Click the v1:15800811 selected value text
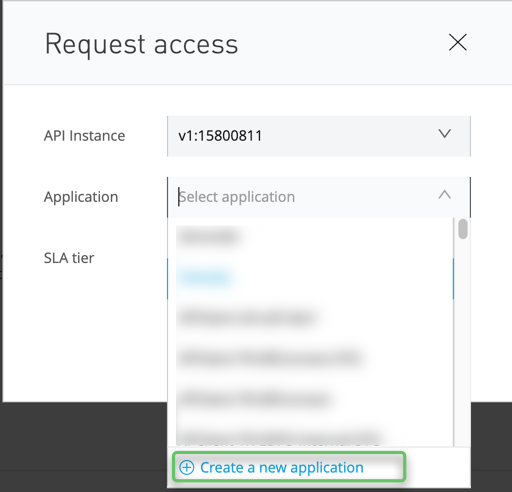 220,136
